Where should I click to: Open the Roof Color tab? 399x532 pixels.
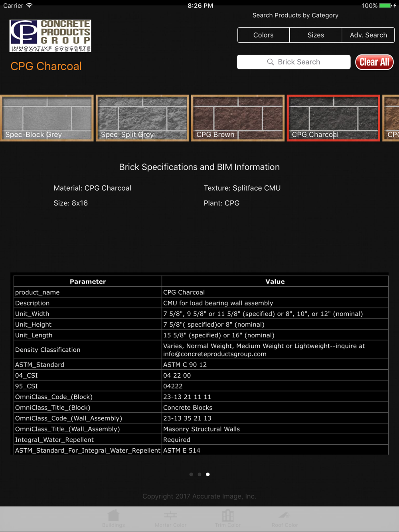(x=284, y=519)
